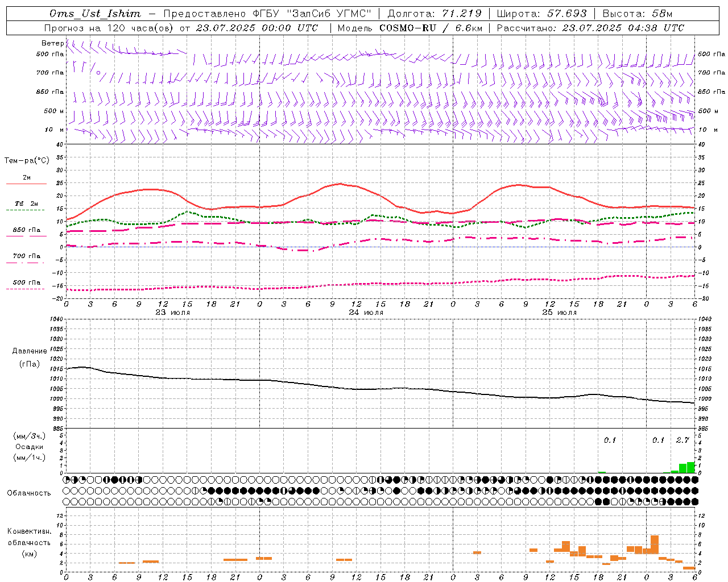
Task: Click the date label 23 июля
Action: (173, 312)
